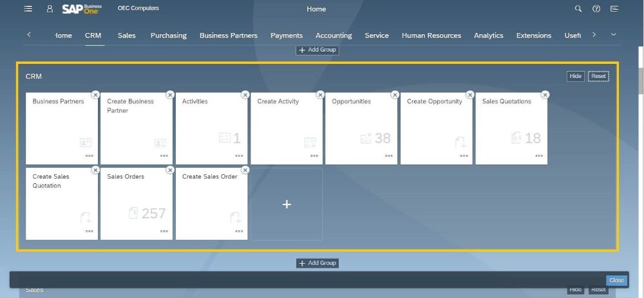Close the bottom edit bar
644x298 pixels.
(x=616, y=281)
